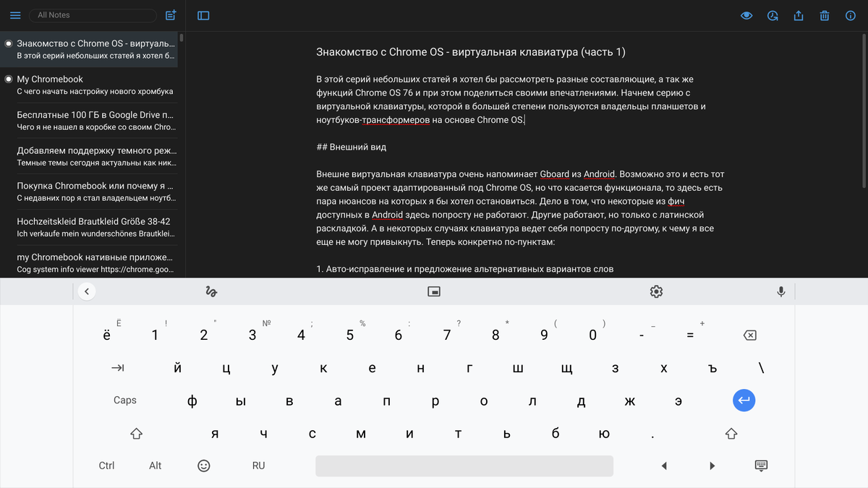Open note 'Hochzeitskleid Brautkleid Größe 38-42'

tap(89, 227)
